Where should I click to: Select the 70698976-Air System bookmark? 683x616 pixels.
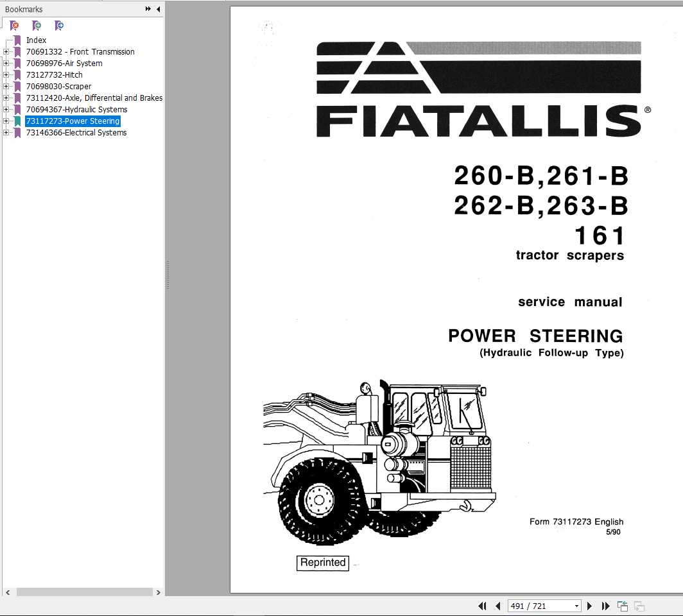pos(64,63)
